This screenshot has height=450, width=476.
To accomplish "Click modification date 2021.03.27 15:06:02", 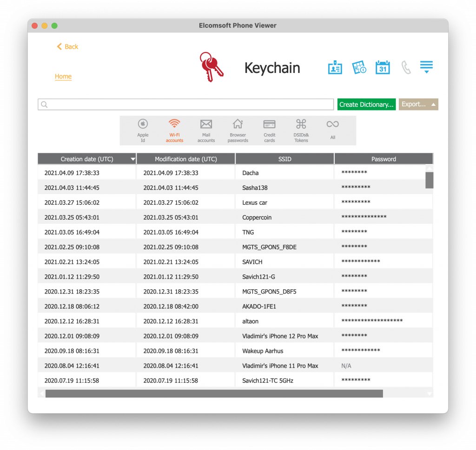I will [x=171, y=202].
